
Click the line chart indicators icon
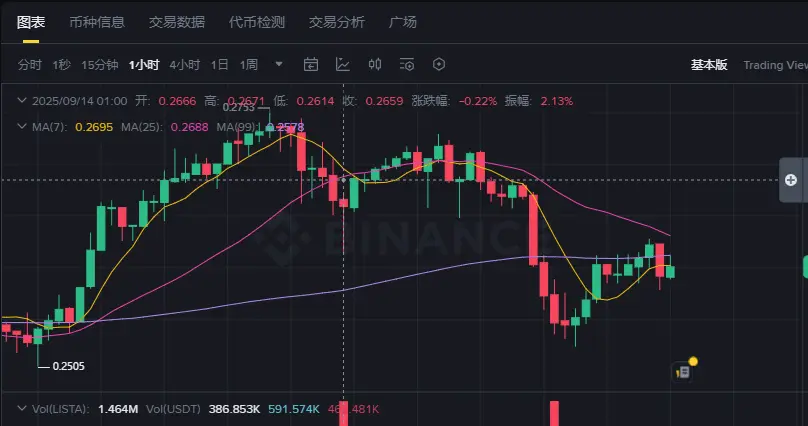[343, 65]
